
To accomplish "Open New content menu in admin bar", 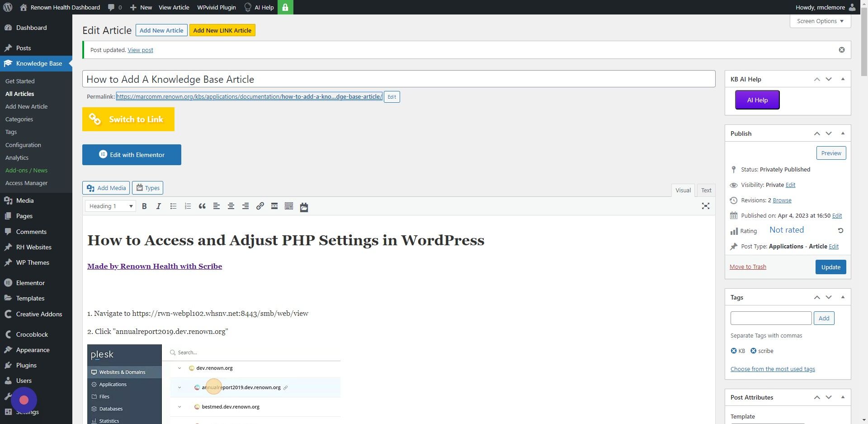I will pyautogui.click(x=141, y=7).
